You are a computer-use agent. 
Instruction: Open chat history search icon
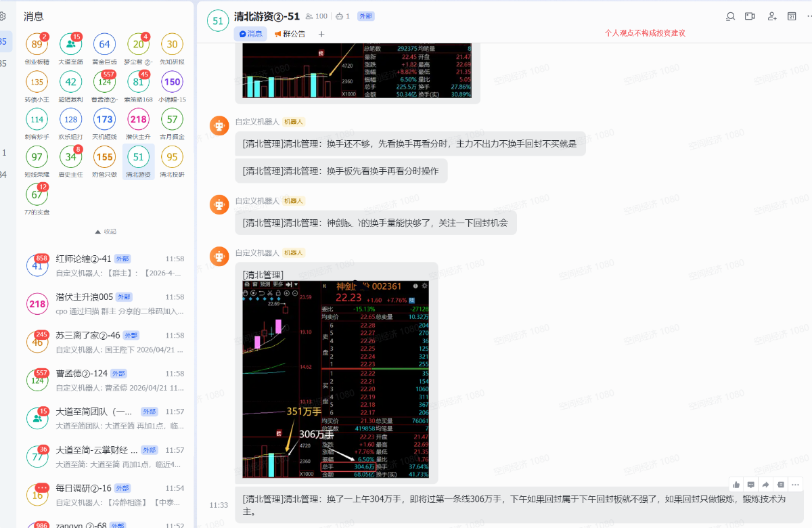click(730, 16)
